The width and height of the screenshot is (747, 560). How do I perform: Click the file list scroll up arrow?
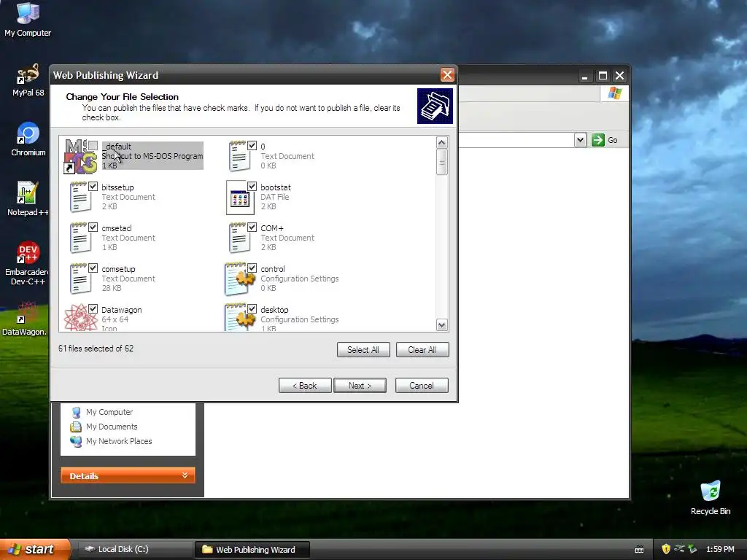pos(441,142)
